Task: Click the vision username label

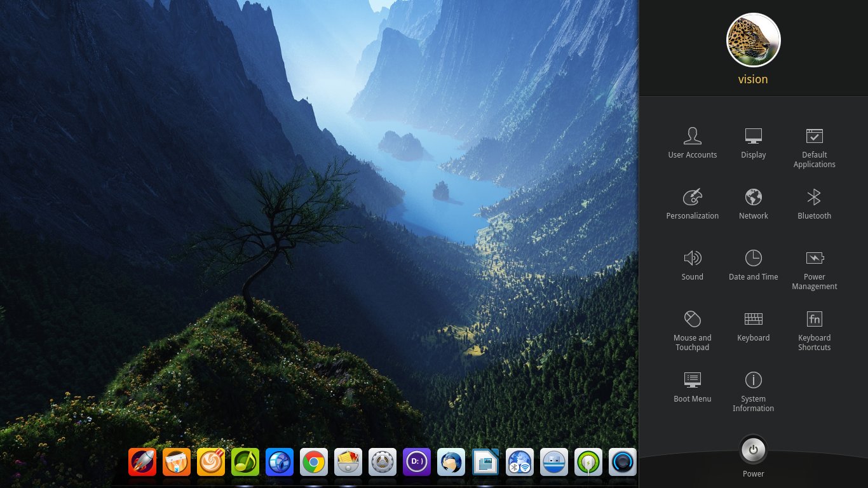Action: (753, 79)
